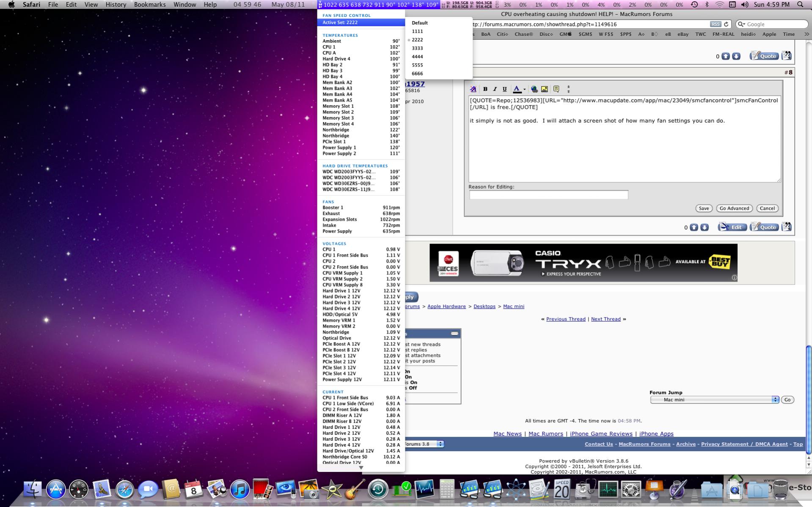
Task: Click the Reason for Editing field
Action: (x=548, y=195)
